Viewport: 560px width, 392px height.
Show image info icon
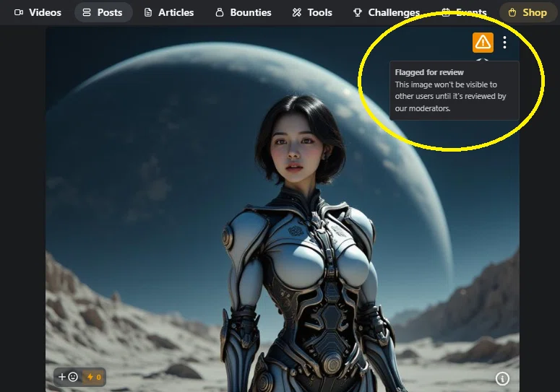[x=502, y=378]
